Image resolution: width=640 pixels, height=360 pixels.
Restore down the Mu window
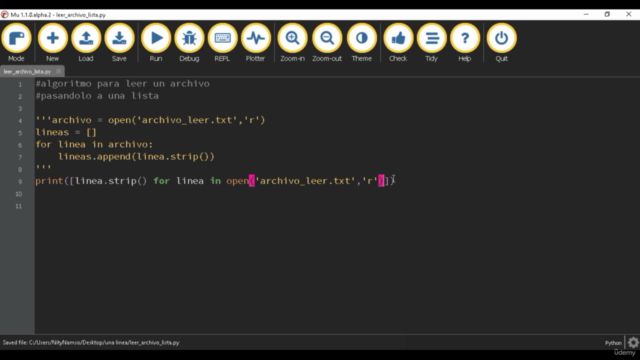(x=607, y=14)
